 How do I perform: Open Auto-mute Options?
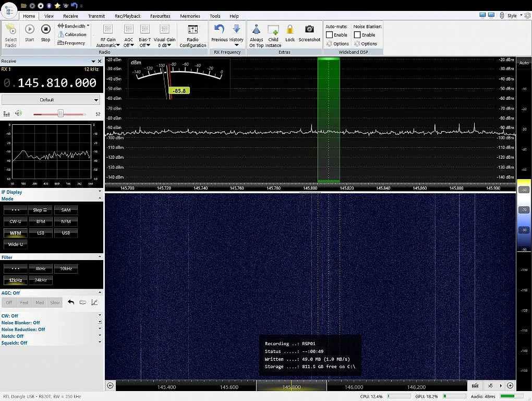[337, 43]
